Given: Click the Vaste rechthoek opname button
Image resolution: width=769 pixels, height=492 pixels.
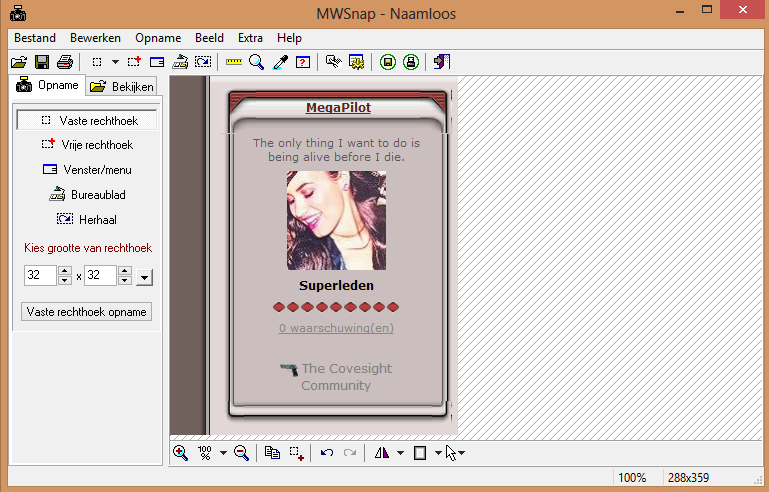Looking at the screenshot, I should coord(86,312).
